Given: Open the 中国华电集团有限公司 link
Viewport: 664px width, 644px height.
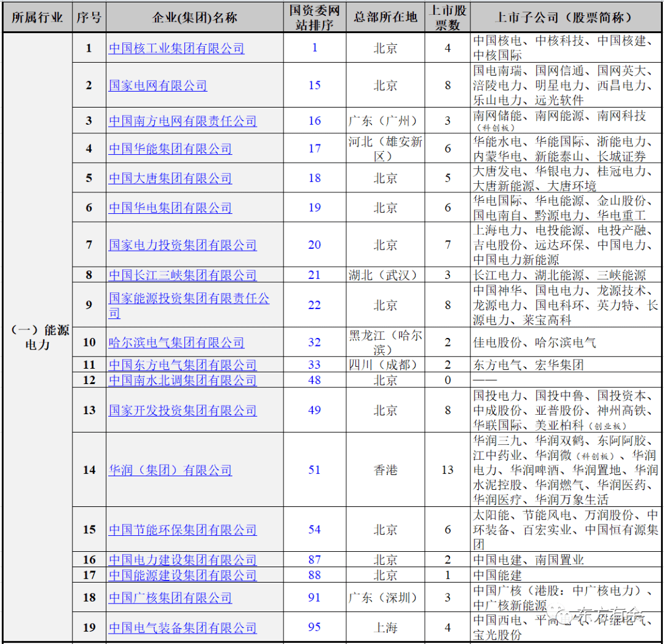Looking at the screenshot, I should pyautogui.click(x=170, y=208).
